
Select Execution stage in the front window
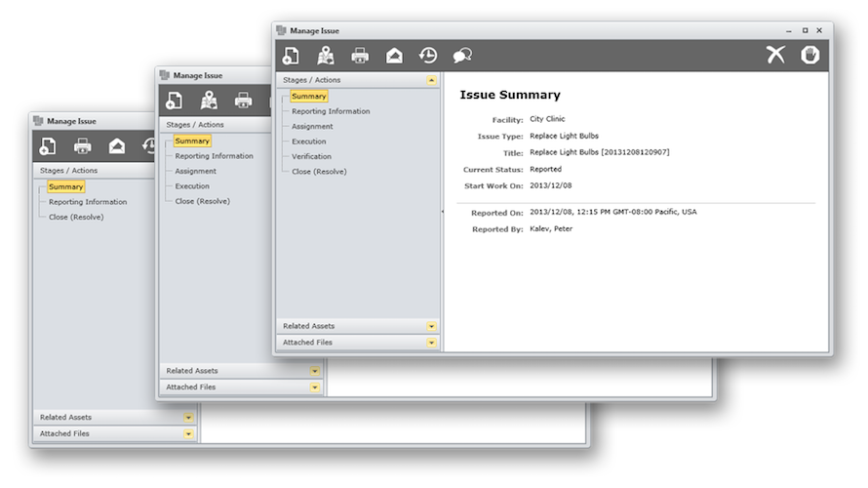[x=309, y=142]
